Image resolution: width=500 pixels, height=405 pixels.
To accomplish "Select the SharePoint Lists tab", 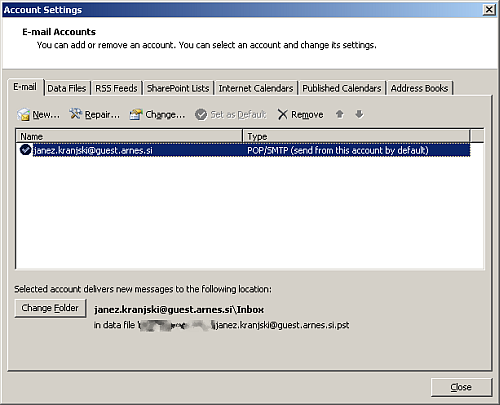I will click(178, 88).
